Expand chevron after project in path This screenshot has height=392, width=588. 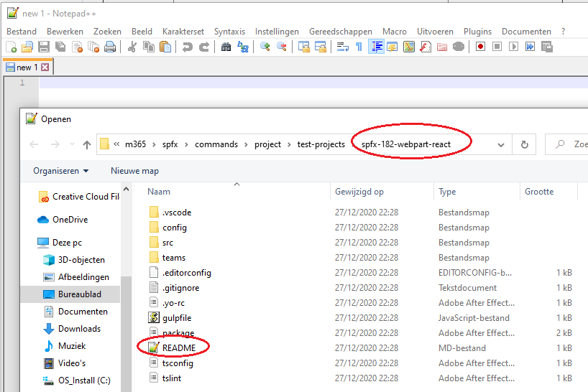(289, 144)
